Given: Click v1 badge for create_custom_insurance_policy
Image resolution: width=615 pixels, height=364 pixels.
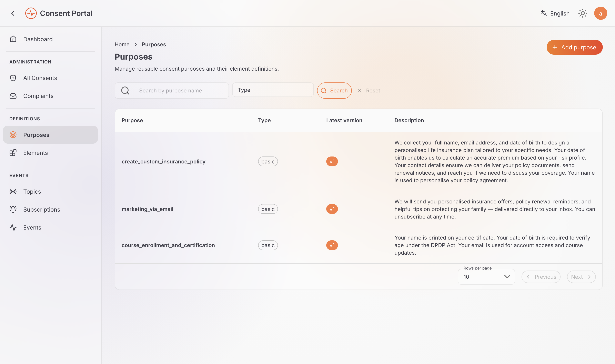Looking at the screenshot, I should tap(332, 161).
